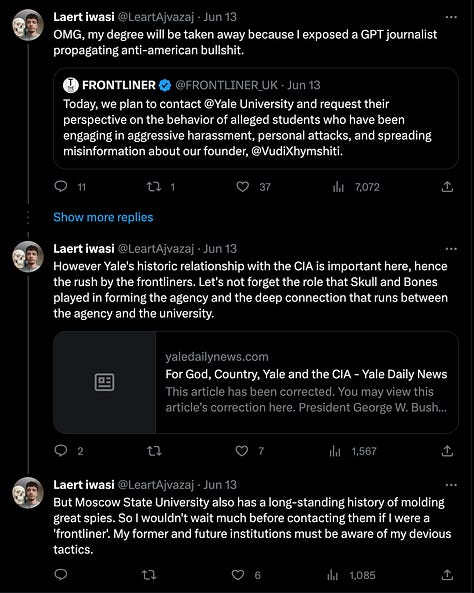Open the quoted FRONTLINER tweet
Screen dimensions: 474x593
[256, 118]
